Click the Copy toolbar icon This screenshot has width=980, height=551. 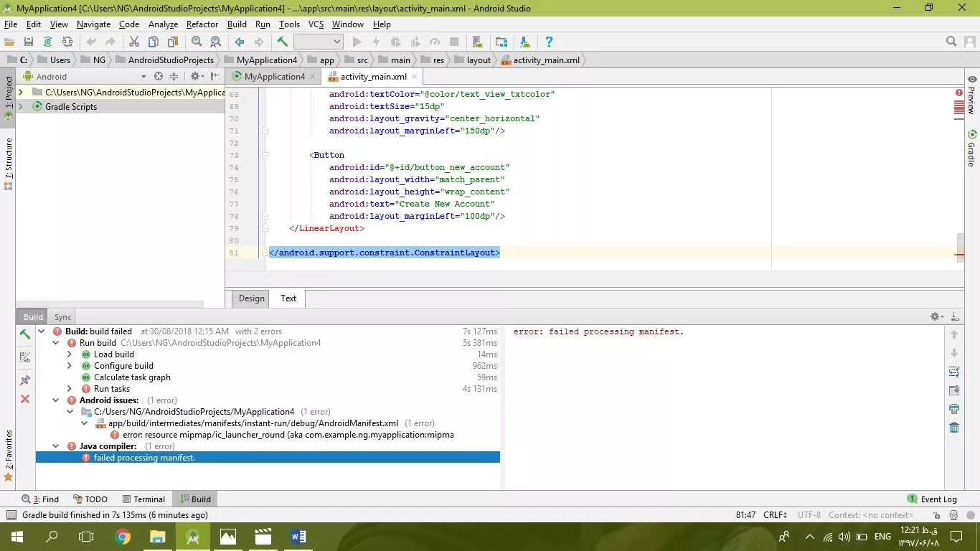click(x=153, y=42)
